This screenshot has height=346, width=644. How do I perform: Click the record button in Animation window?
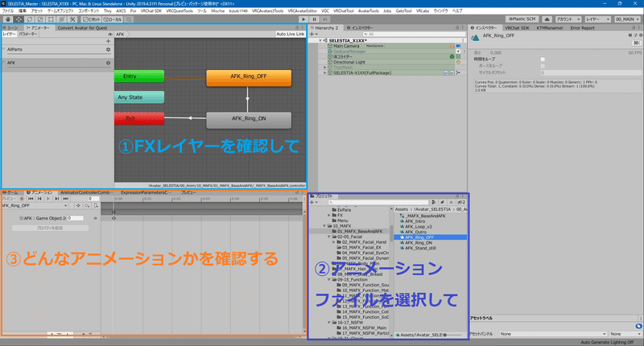point(22,199)
